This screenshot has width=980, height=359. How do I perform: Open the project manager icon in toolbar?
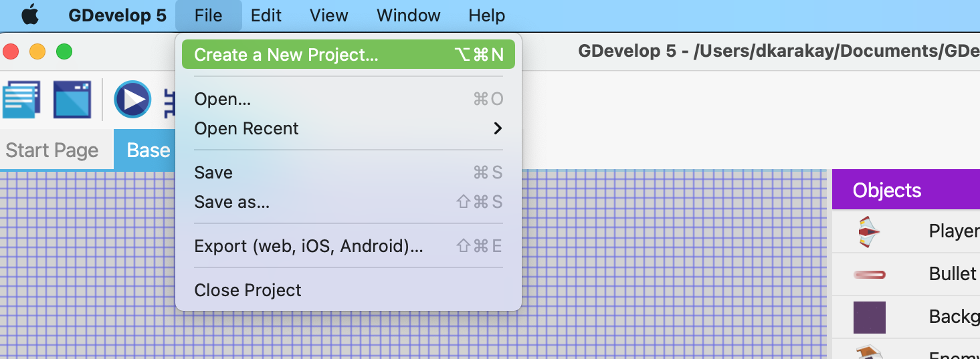tap(21, 100)
